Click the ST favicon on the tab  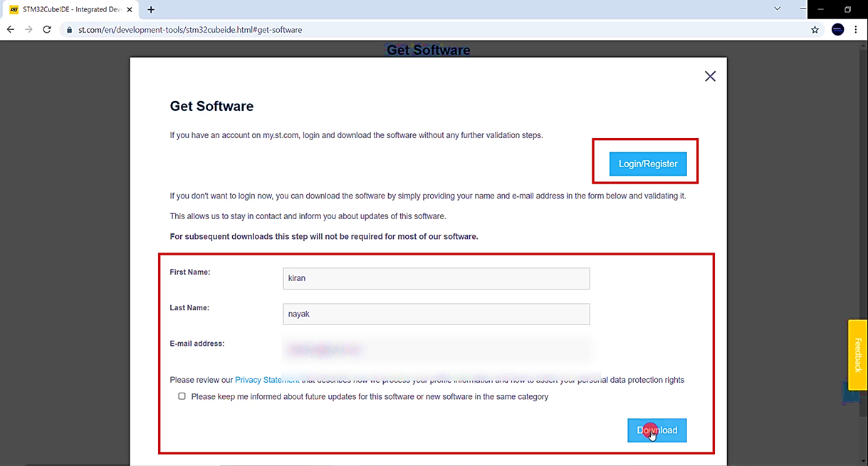[x=14, y=10]
